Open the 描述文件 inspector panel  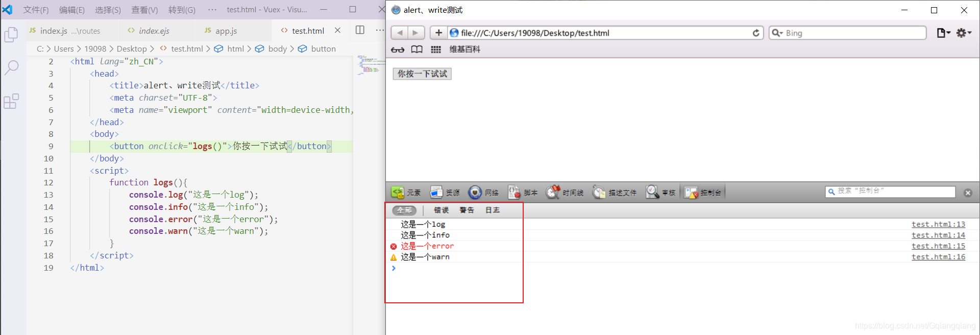[x=615, y=193]
